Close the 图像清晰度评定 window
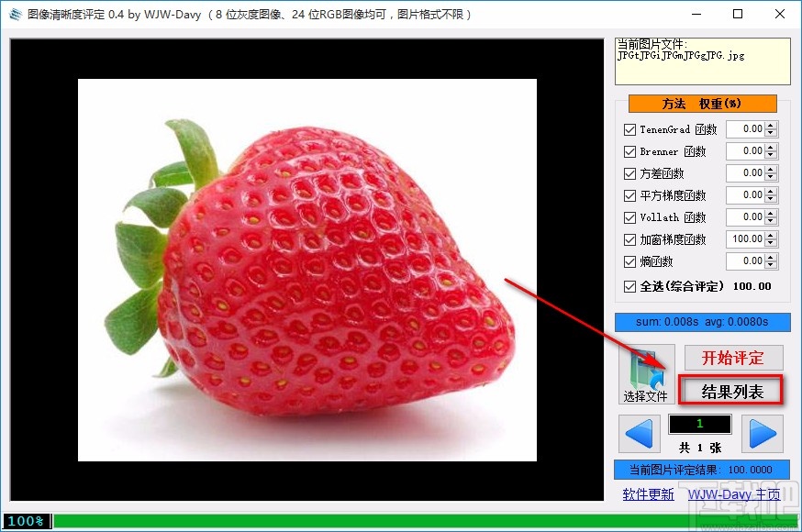Viewport: 802px width, 532px height. tap(779, 14)
